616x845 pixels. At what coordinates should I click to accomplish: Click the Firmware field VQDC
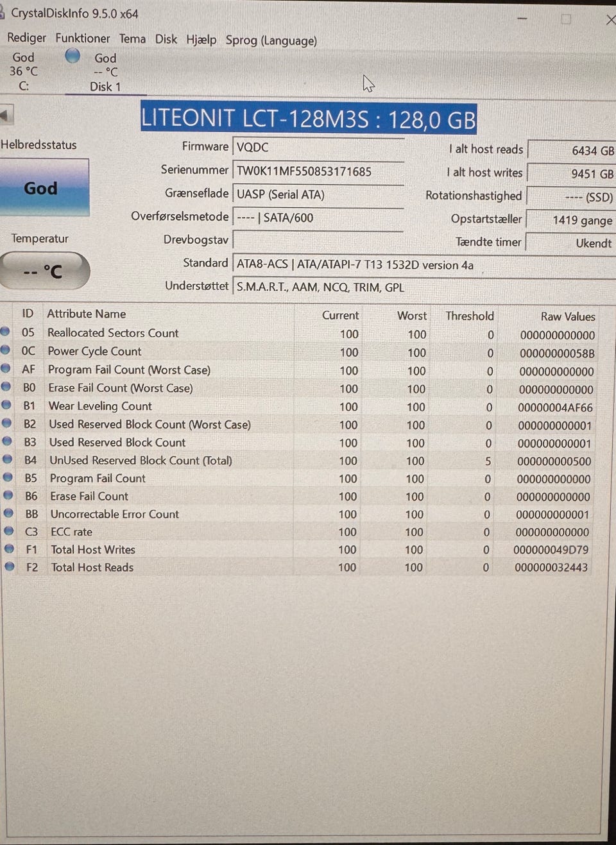[318, 148]
